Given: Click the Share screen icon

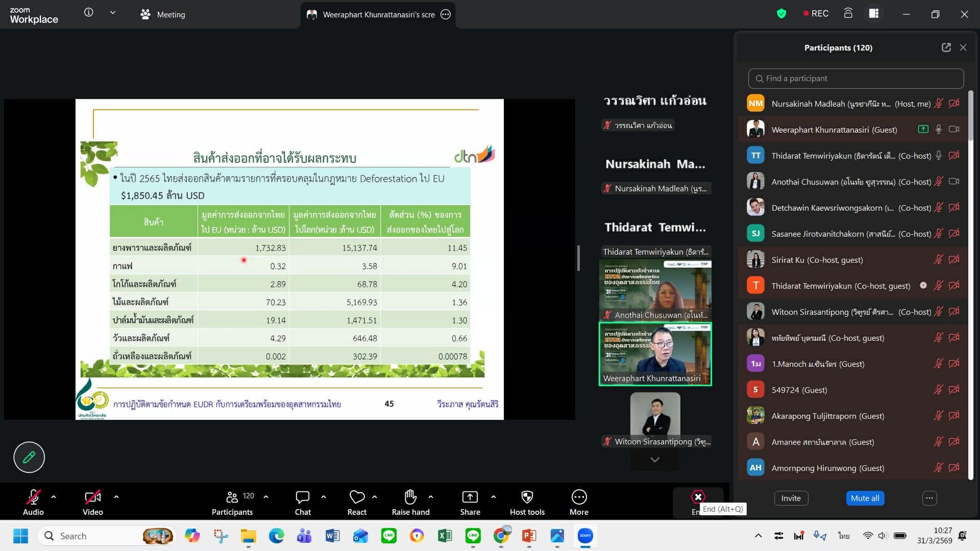Looking at the screenshot, I should click(470, 497).
